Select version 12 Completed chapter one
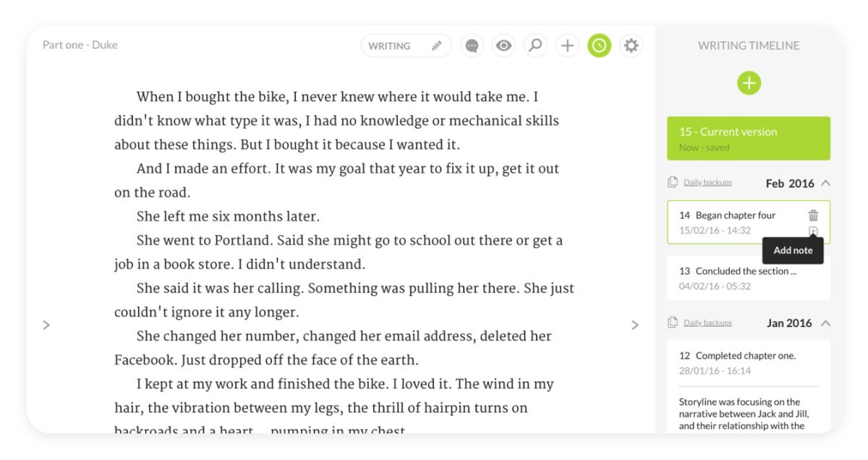This screenshot has width=868, height=460. point(749,362)
